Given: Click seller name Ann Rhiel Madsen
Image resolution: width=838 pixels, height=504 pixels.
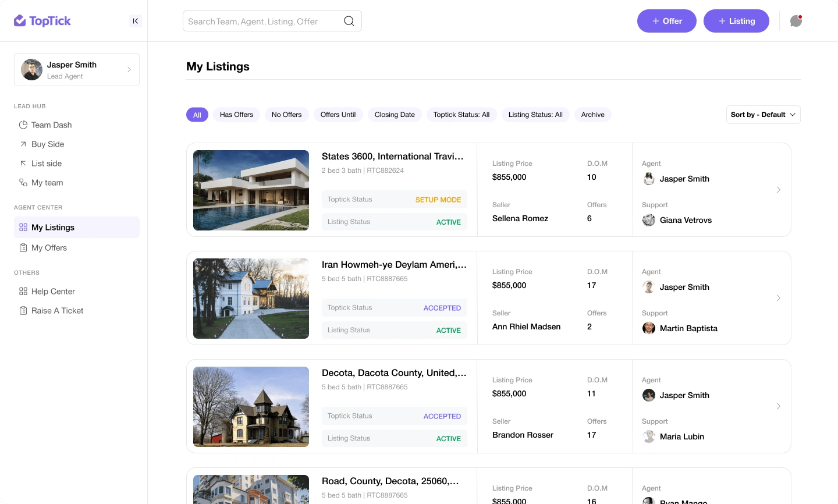Looking at the screenshot, I should point(527,326).
